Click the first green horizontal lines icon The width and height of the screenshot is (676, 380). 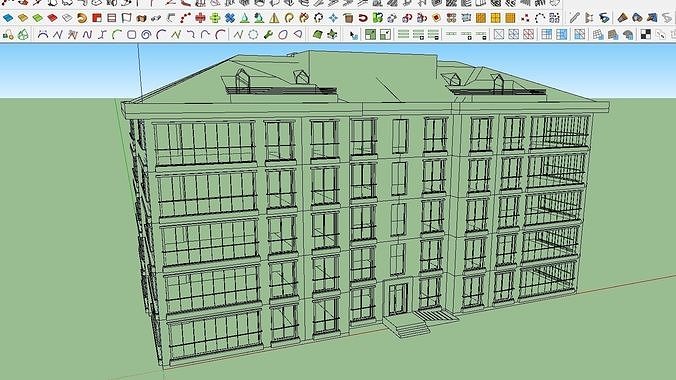(x=404, y=35)
